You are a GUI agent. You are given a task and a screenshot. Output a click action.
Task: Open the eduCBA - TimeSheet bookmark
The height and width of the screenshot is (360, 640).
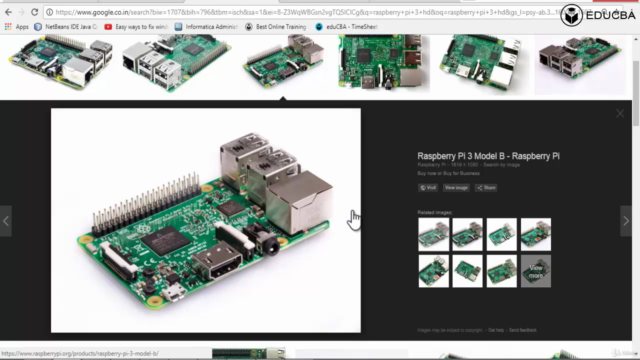[x=346, y=27]
